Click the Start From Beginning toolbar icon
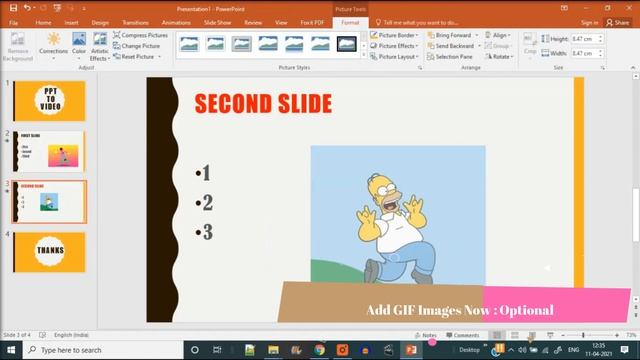640x360 pixels. 57,8
